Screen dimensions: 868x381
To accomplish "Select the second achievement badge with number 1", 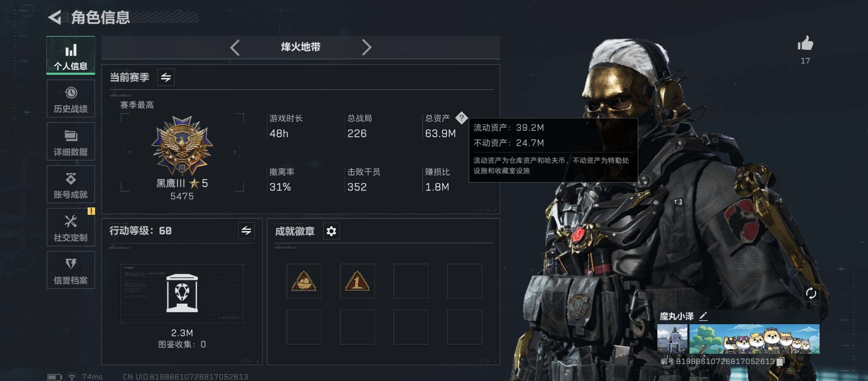I will pyautogui.click(x=357, y=281).
